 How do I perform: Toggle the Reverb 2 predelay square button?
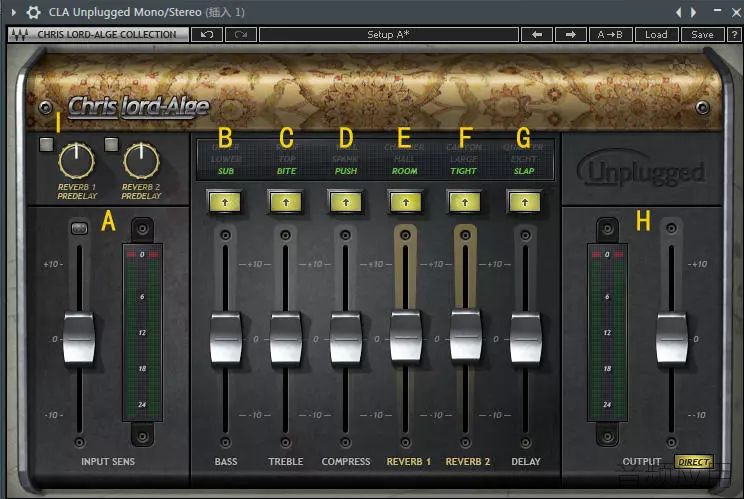pyautogui.click(x=111, y=144)
